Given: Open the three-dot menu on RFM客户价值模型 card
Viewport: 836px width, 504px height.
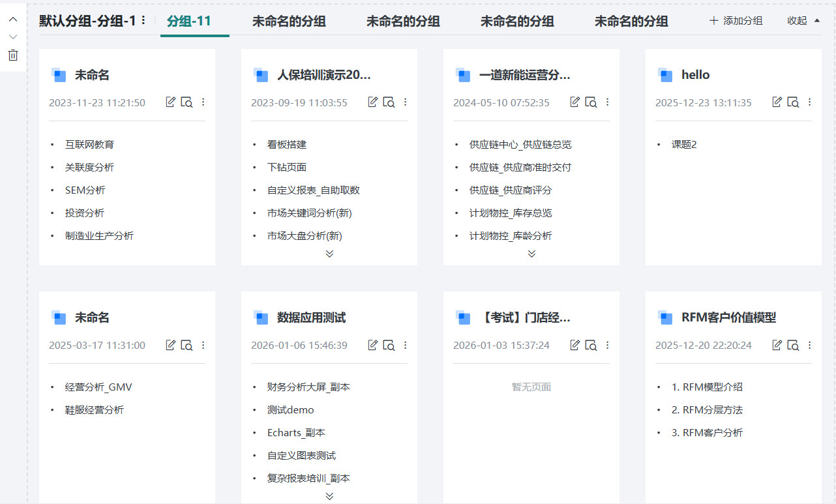Looking at the screenshot, I should [809, 345].
